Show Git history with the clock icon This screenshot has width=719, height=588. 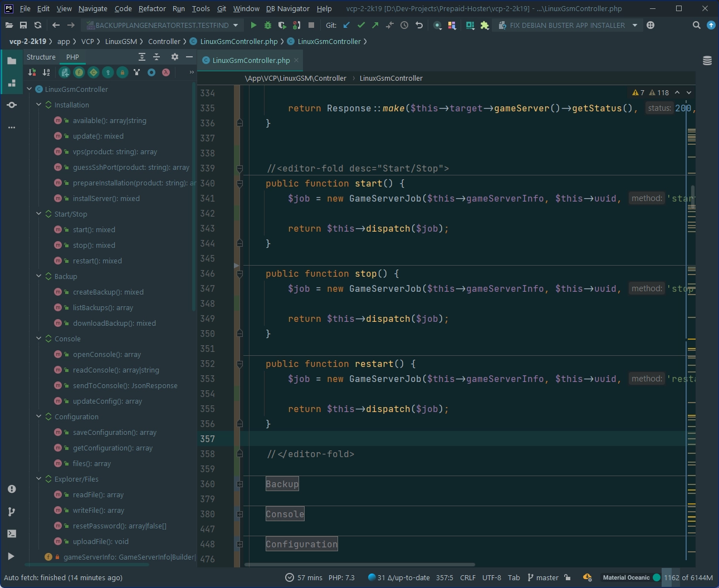[x=404, y=25]
